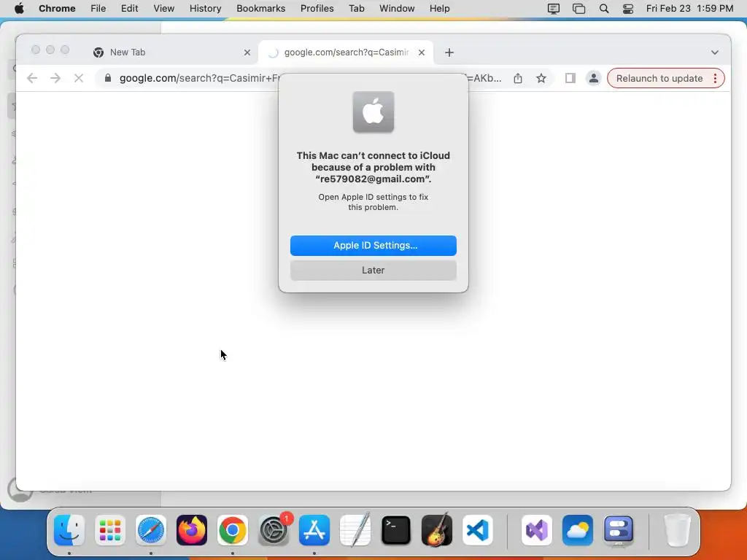Click the screen mirroring display icon in menu bar

coord(553,9)
